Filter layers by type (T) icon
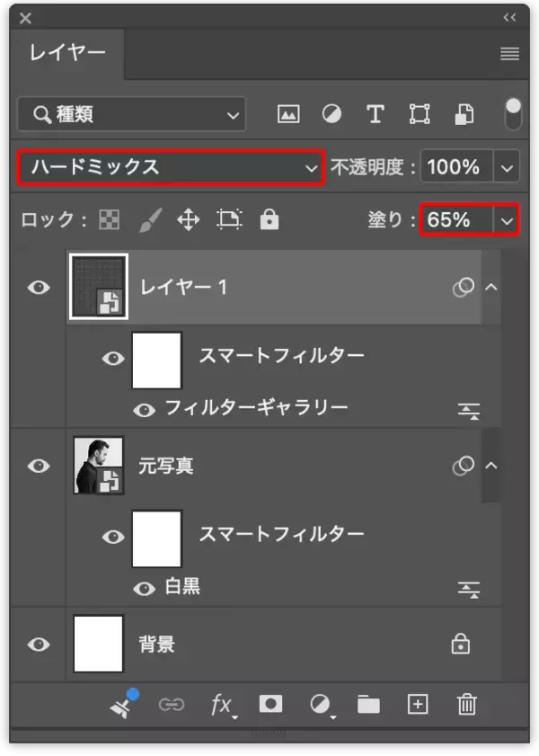Viewport: 539px width, 756px height. coord(376,114)
